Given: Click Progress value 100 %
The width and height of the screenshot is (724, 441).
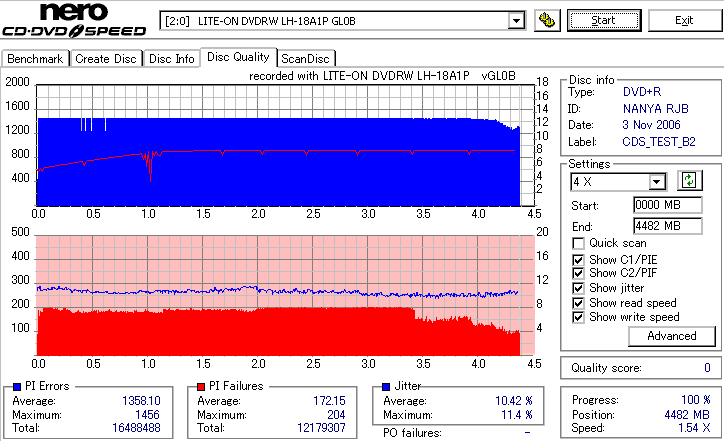Looking at the screenshot, I should 696,400.
